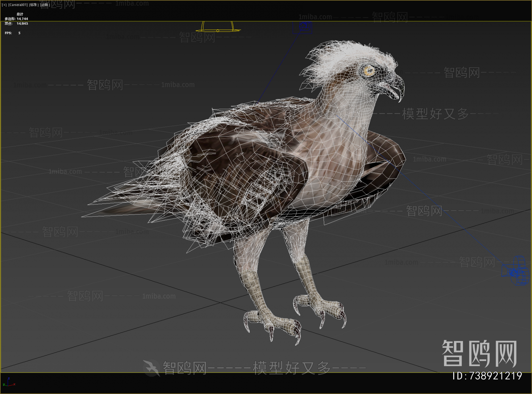Click the 总计 statistics header
Viewport: 532px width, 394px height.
(20, 14)
